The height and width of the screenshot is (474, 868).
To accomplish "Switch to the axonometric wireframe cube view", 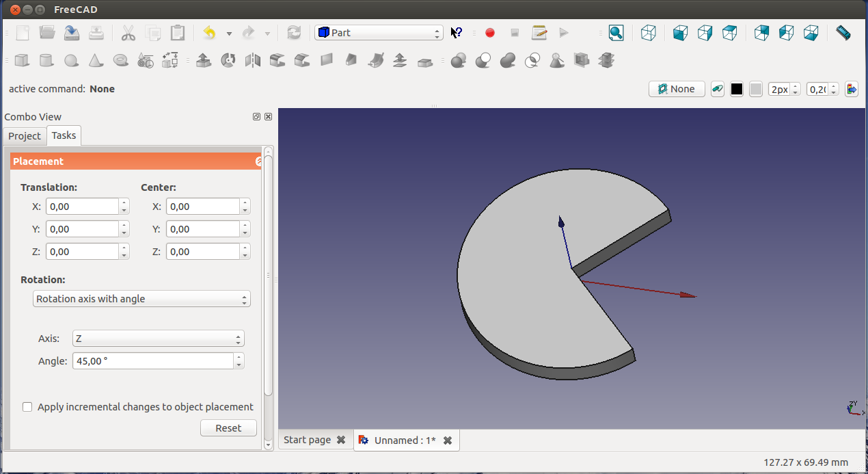I will click(x=648, y=33).
